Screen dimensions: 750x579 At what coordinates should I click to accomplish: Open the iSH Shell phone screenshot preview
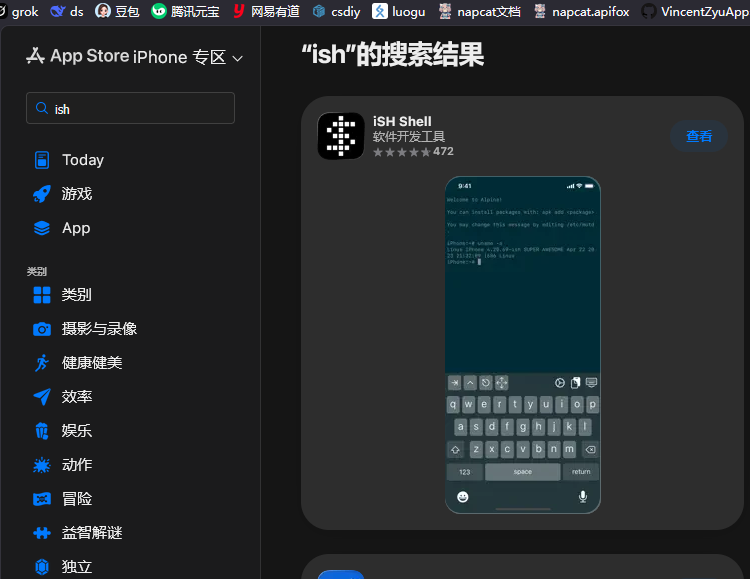coord(522,345)
